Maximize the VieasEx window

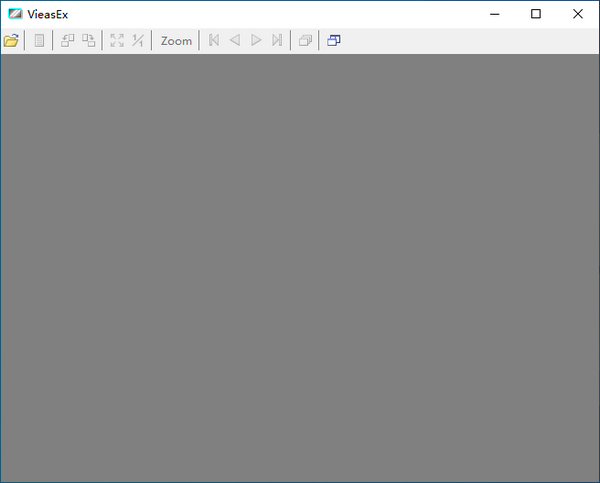coord(536,14)
